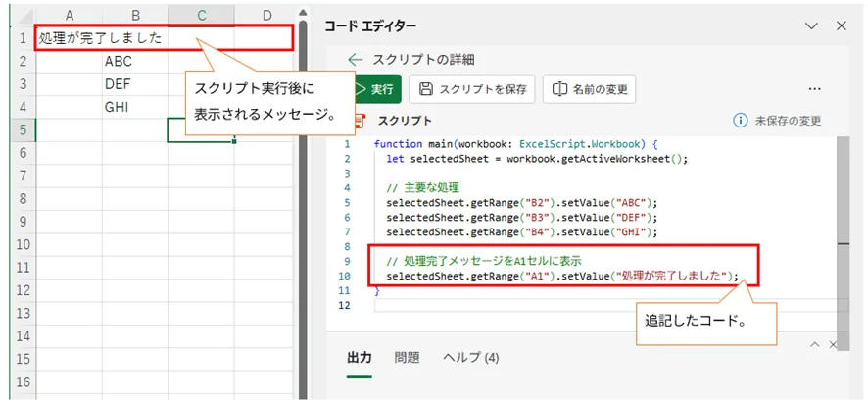Click code line 2 getActiveWorksheet
868x407 pixels.
(537, 159)
